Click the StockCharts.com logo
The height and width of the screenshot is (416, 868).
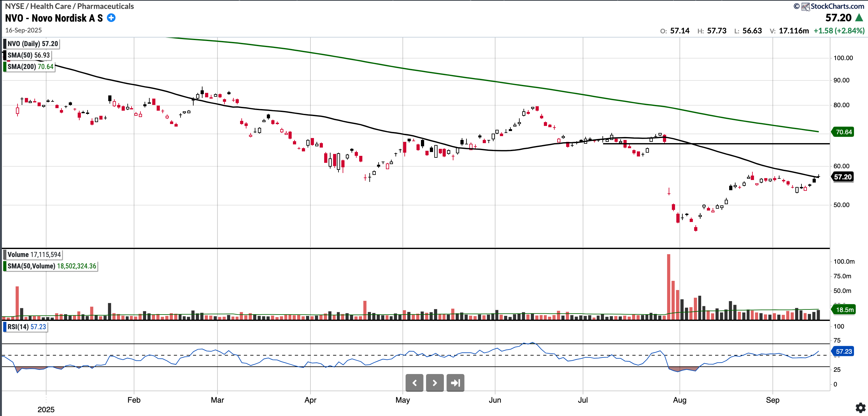832,6
